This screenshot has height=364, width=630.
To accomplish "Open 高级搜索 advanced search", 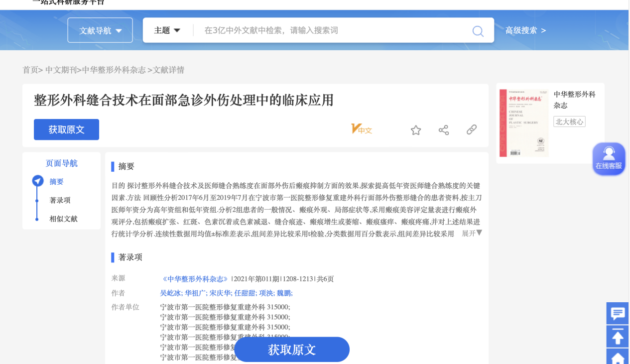I will click(525, 30).
